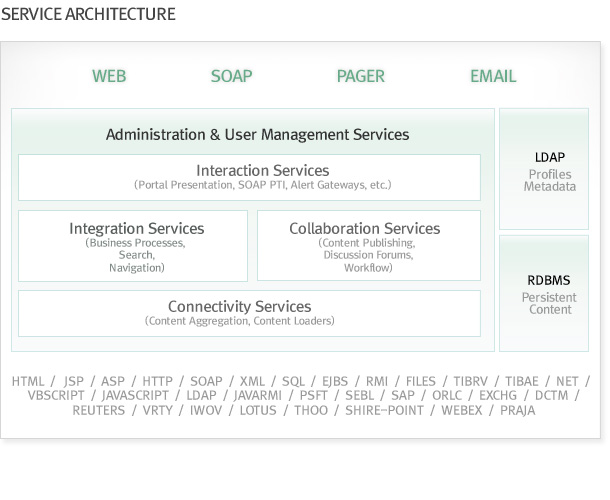Click ORLC in the technology list
The image size is (610, 500).
pyautogui.click(x=447, y=396)
